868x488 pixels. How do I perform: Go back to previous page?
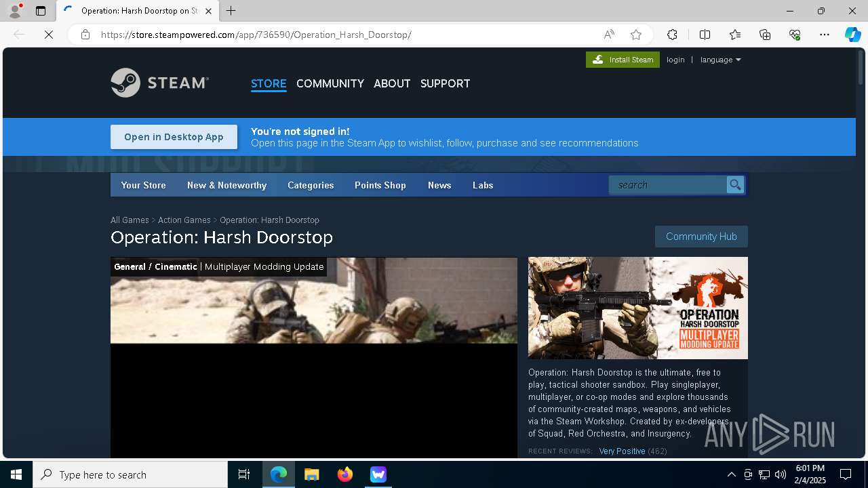point(19,35)
